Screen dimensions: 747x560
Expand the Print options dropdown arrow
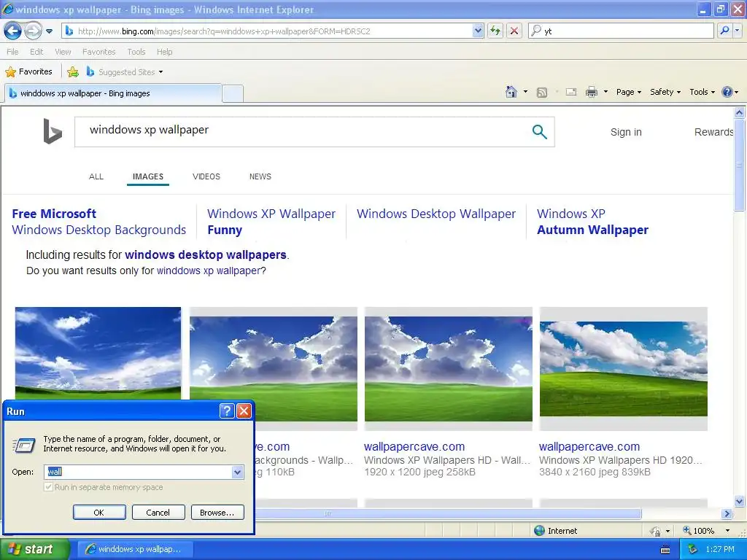point(605,92)
